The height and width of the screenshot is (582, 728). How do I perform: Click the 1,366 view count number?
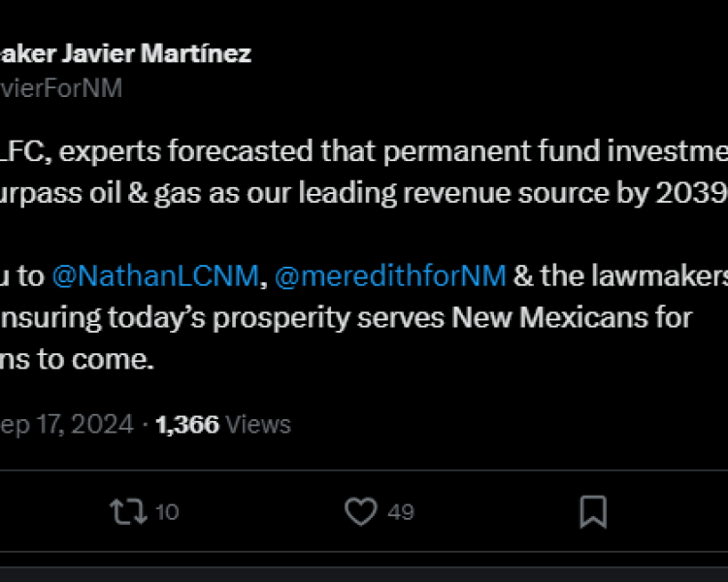[186, 424]
